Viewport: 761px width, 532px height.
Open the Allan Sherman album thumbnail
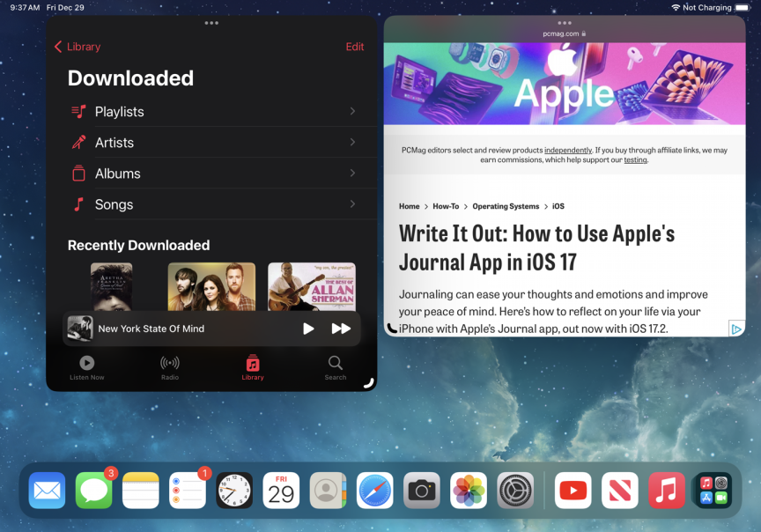[x=312, y=285]
